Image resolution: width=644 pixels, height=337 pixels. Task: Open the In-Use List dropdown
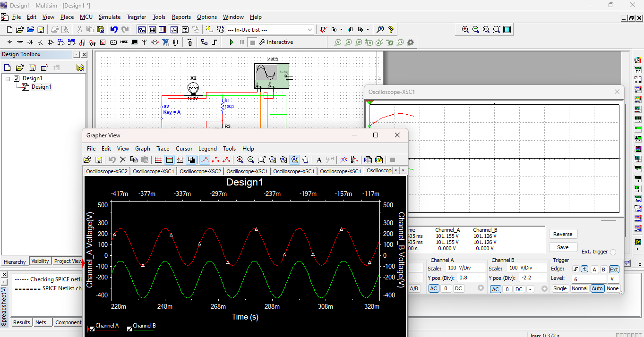(309, 29)
